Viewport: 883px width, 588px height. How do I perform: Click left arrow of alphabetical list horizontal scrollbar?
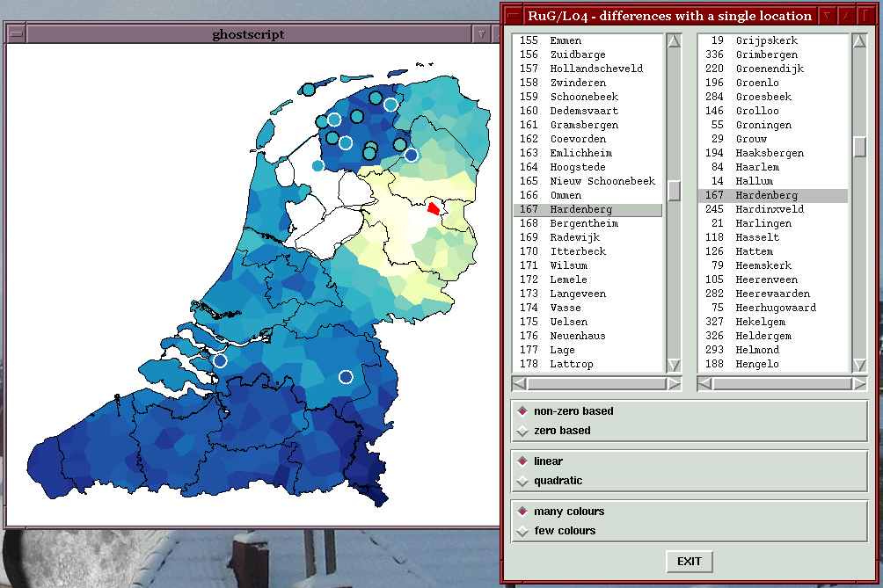click(x=705, y=384)
